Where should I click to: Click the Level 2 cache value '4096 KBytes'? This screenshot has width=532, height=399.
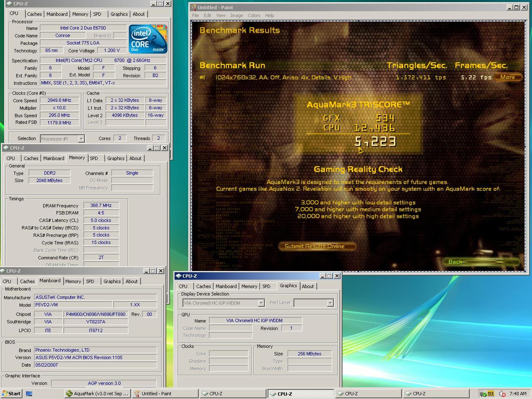tap(125, 115)
